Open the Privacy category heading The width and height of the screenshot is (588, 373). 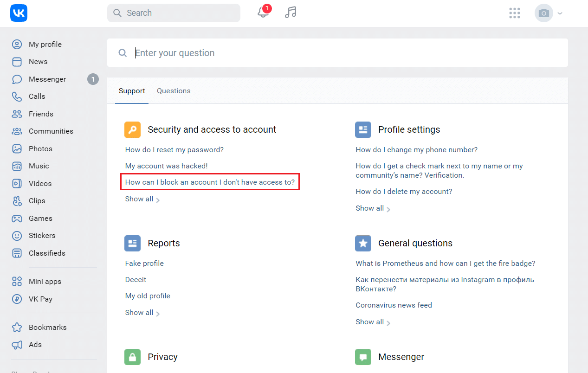pyautogui.click(x=162, y=357)
